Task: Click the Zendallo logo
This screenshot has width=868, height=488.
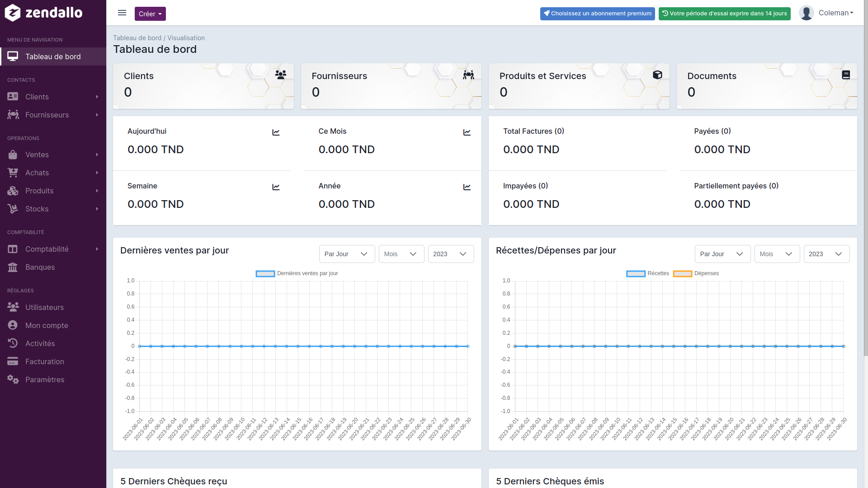Action: click(44, 13)
